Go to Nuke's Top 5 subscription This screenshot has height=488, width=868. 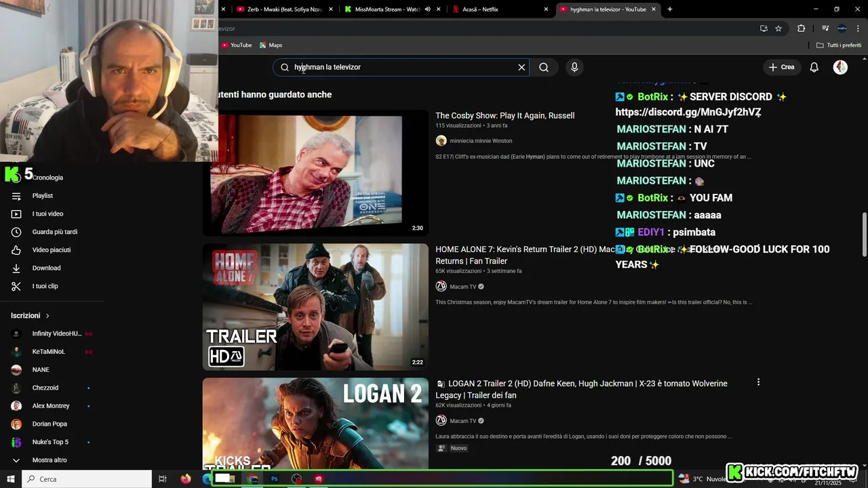click(52, 442)
